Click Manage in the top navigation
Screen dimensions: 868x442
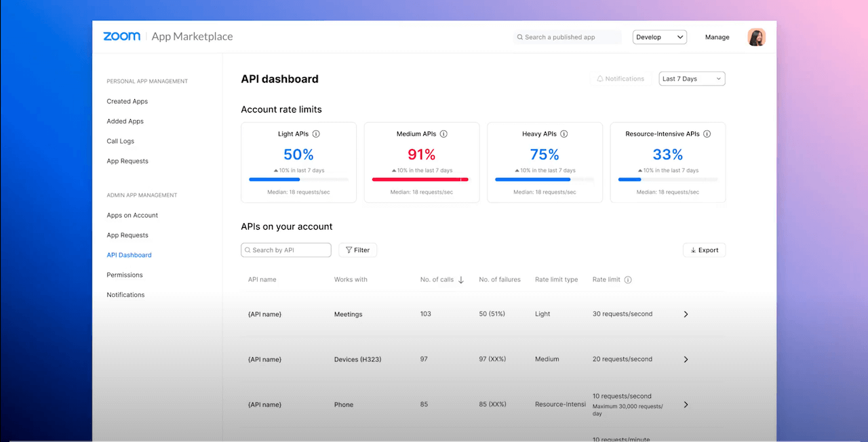[717, 37]
